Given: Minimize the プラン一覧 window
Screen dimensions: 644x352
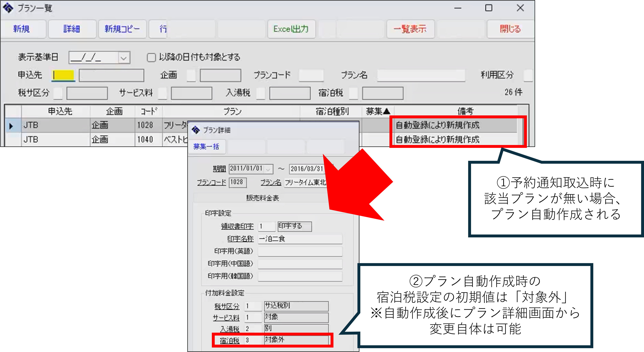Looking at the screenshot, I should pyautogui.click(x=457, y=8).
